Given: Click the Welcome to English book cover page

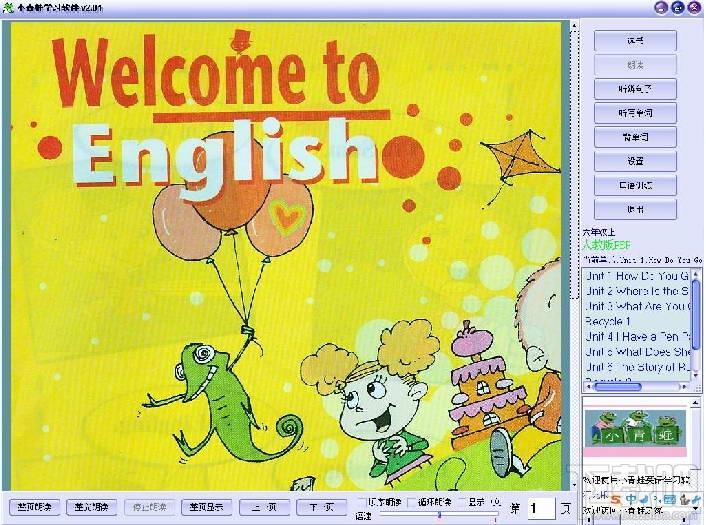Looking at the screenshot, I should point(286,256).
